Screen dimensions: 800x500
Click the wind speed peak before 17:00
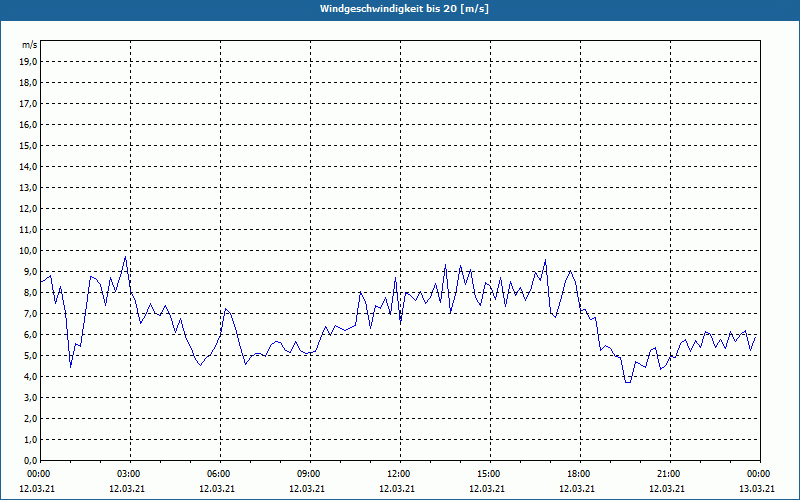click(x=545, y=259)
